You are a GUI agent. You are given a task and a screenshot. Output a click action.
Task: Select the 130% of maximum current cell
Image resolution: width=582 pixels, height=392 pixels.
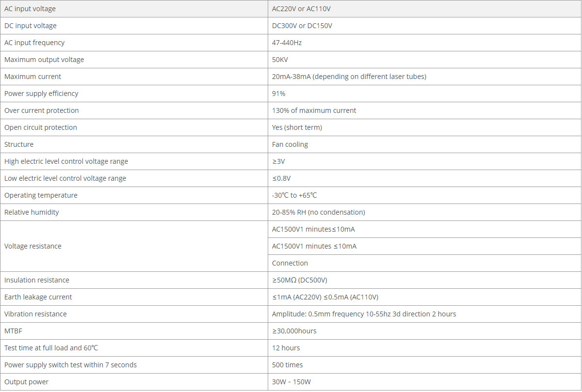tap(314, 110)
